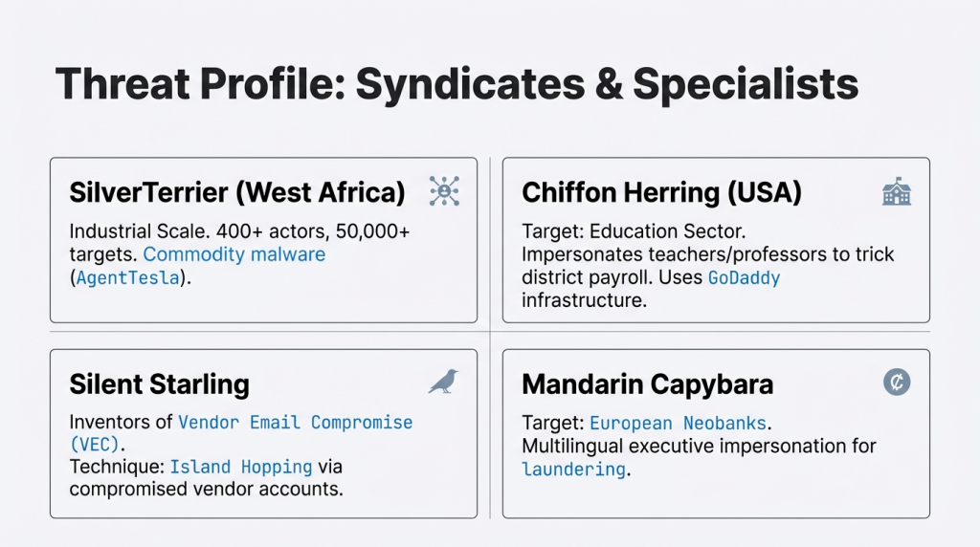Click the 'compromised vendor accounts' text
The height and width of the screenshot is (547, 980).
coord(206,491)
